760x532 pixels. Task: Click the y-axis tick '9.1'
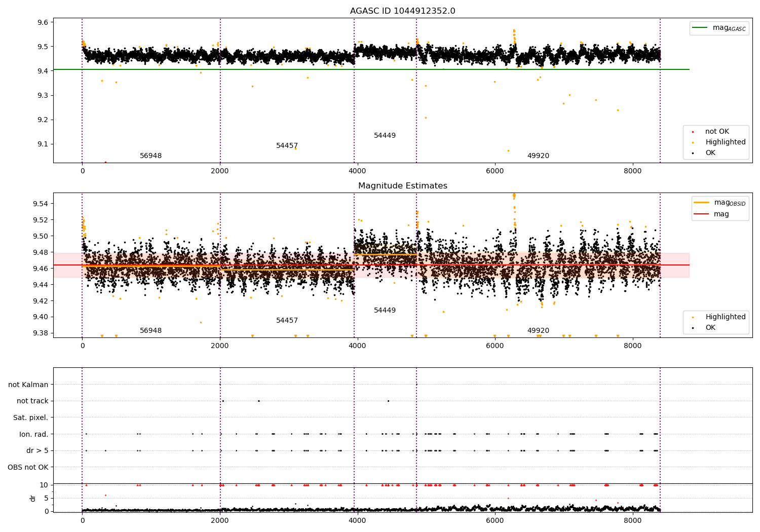(42, 144)
